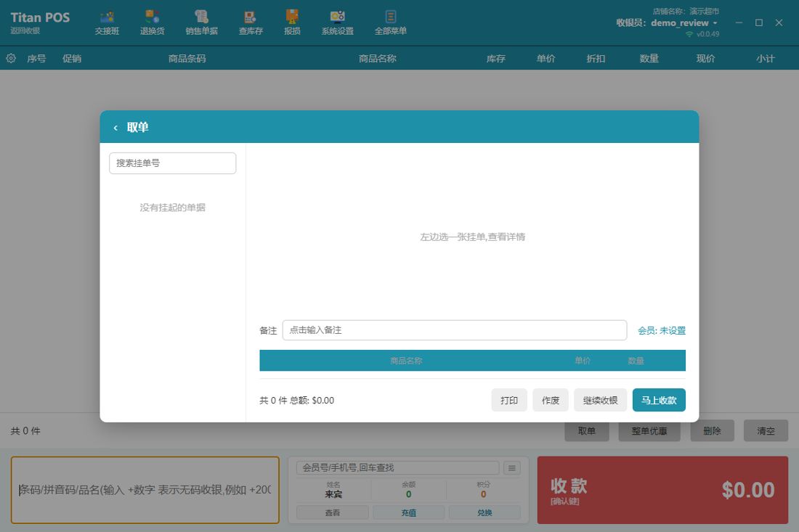Click the 商品名称 column header in main table
The height and width of the screenshot is (532, 799).
tap(377, 59)
